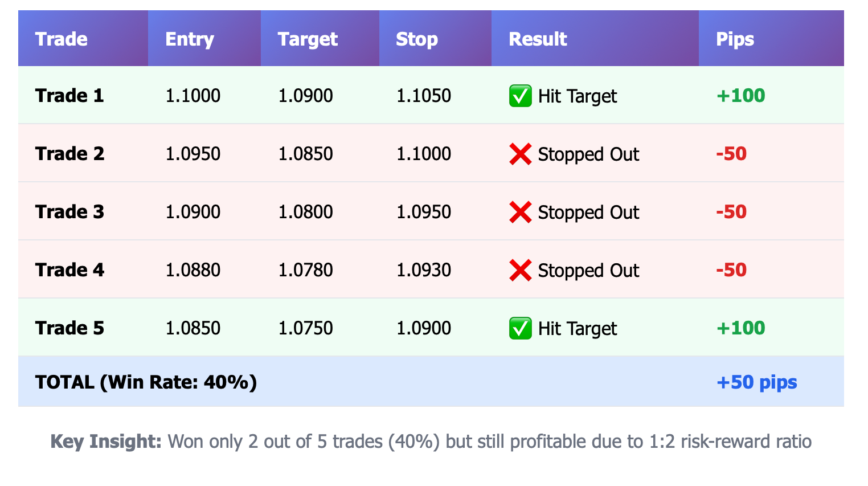Click the Key Insight bold label
The height and width of the screenshot is (486, 868).
coord(107,442)
